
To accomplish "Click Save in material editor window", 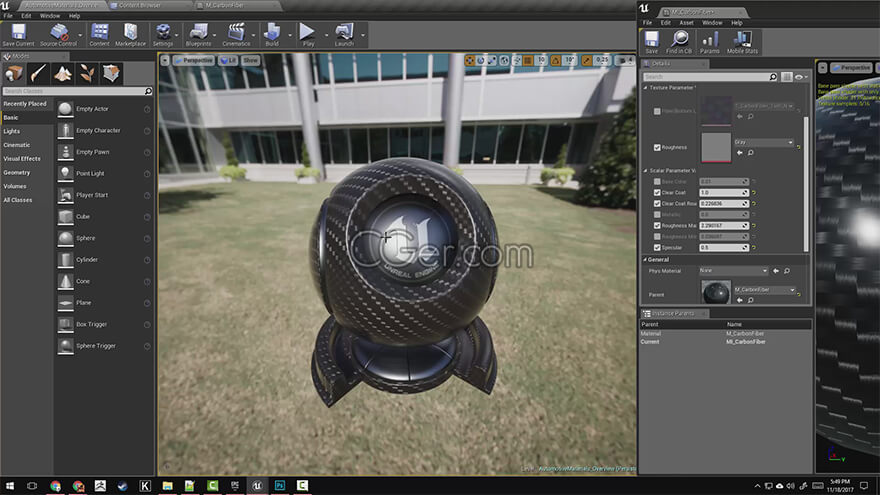I will [x=651, y=42].
